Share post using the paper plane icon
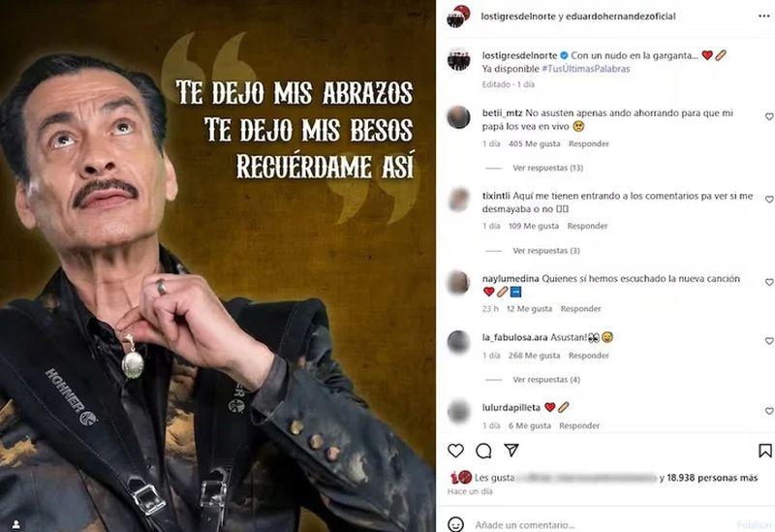Viewport: 775px width, 532px height. [511, 450]
